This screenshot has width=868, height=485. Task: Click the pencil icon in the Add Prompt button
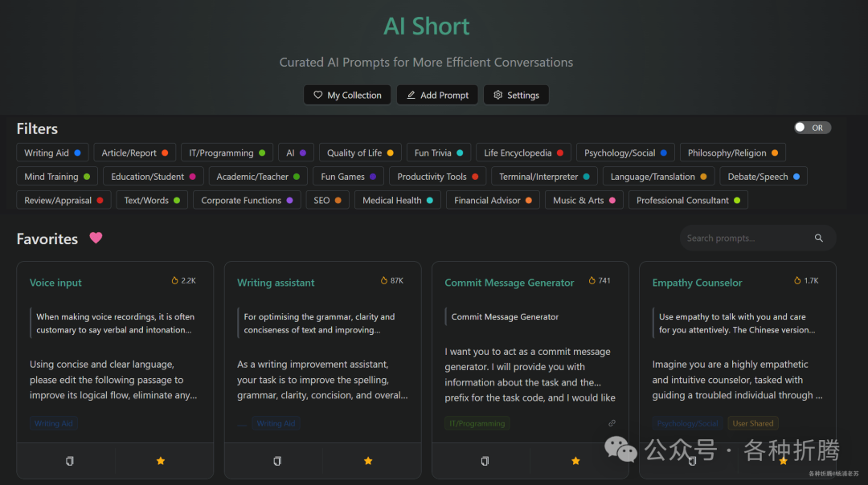click(412, 95)
